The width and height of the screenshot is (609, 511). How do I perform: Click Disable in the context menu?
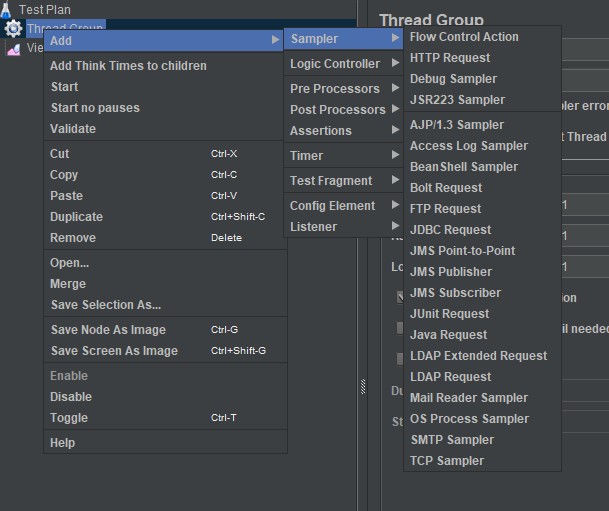[70, 397]
